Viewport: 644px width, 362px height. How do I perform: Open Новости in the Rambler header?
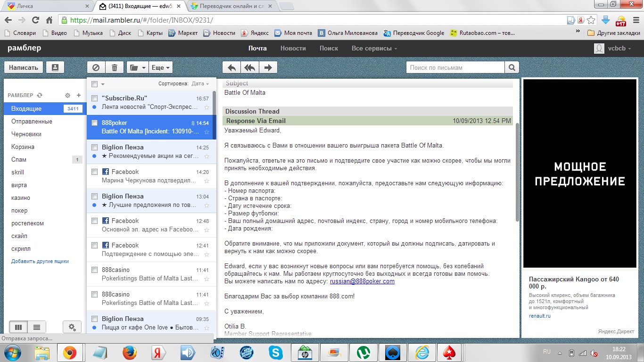[x=293, y=48]
